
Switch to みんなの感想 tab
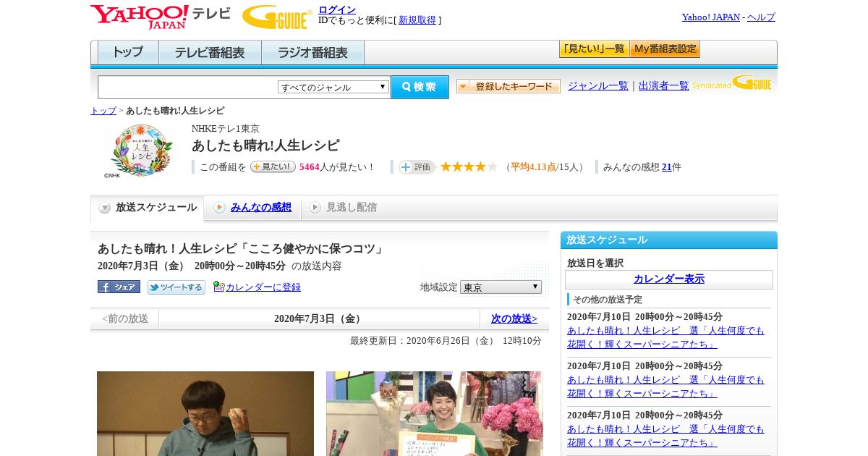click(261, 207)
